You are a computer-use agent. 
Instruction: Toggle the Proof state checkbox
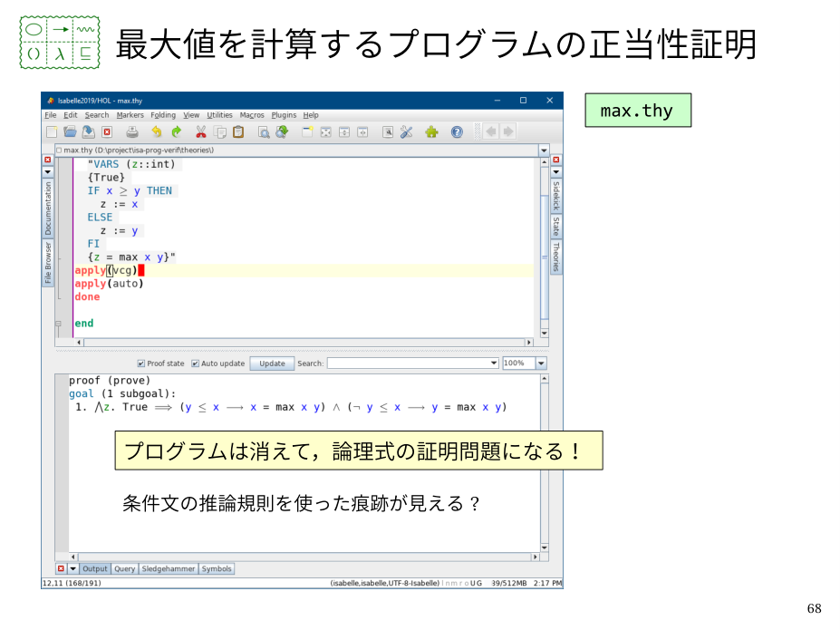click(141, 363)
